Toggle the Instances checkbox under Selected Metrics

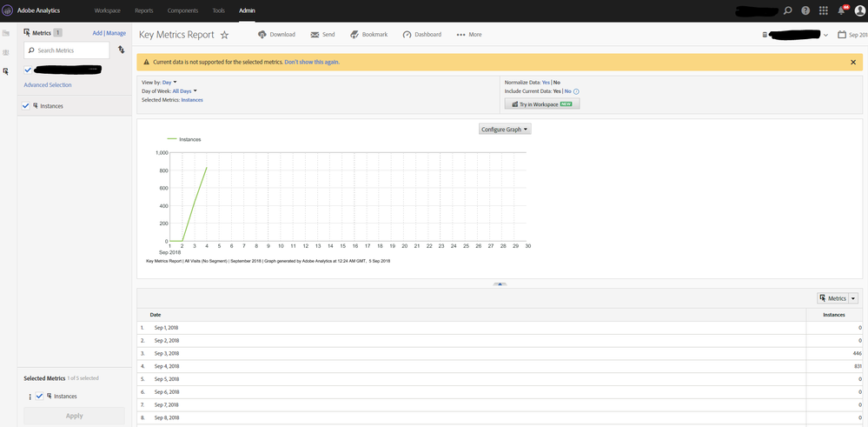(x=39, y=397)
